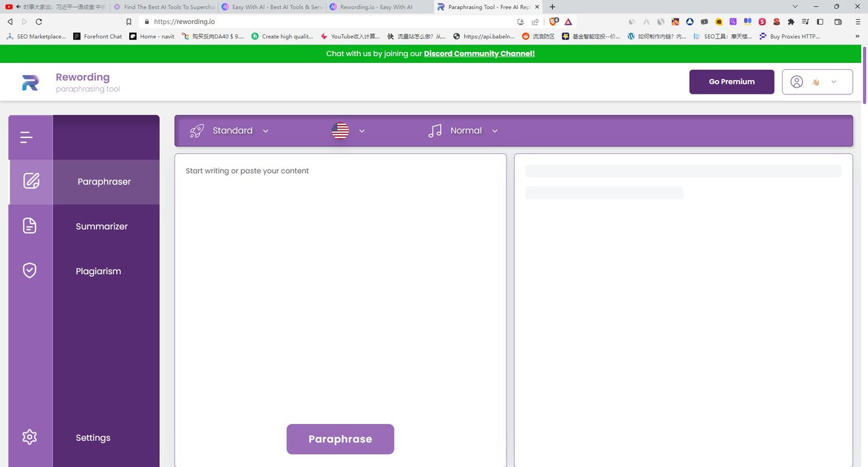Open a new browser tab with plus icon
Viewport: 868px width, 467px height.
pos(552,7)
